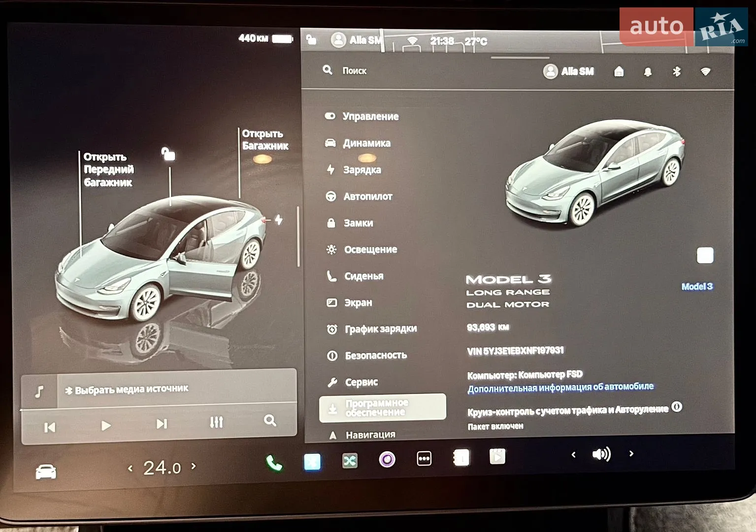Open the blue Bluetooth app in the dock

312,462
